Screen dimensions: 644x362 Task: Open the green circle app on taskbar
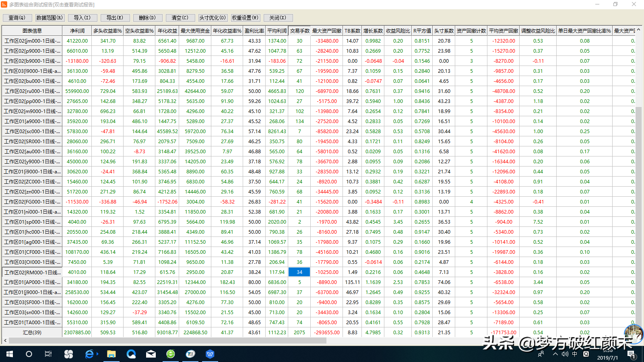[171, 354]
